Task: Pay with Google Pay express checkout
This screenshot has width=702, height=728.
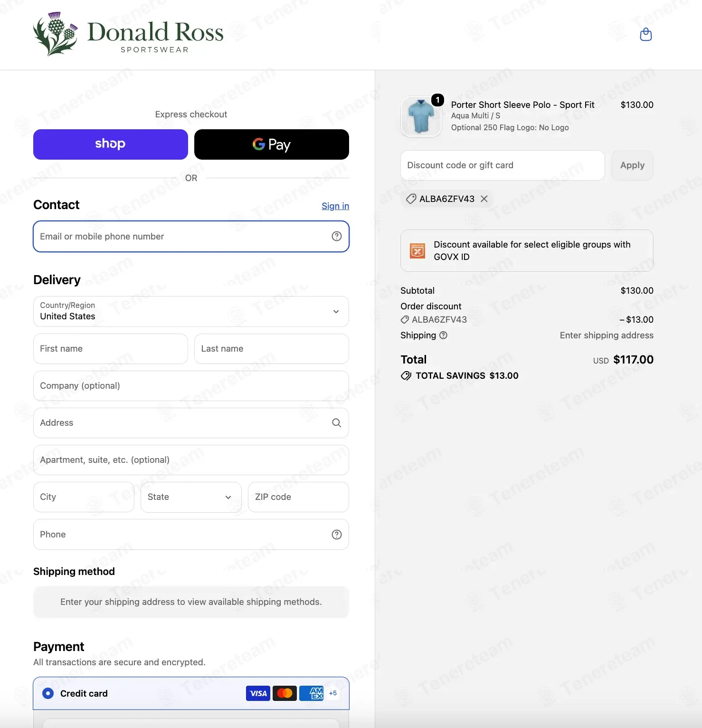Action: pyautogui.click(x=272, y=144)
